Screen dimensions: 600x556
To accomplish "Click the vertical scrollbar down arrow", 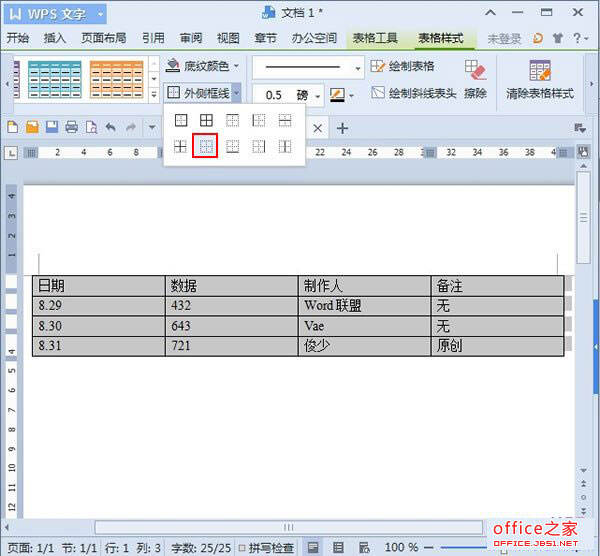I will pyautogui.click(x=584, y=470).
